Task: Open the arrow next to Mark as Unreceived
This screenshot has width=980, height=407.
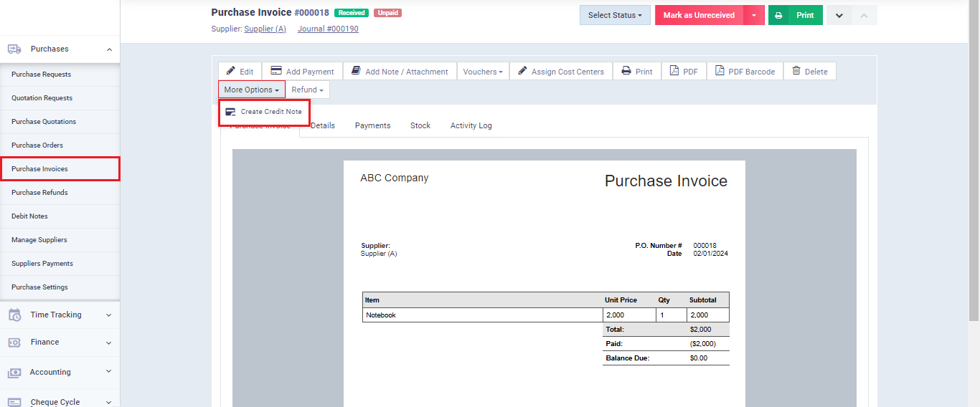Action: point(754,15)
